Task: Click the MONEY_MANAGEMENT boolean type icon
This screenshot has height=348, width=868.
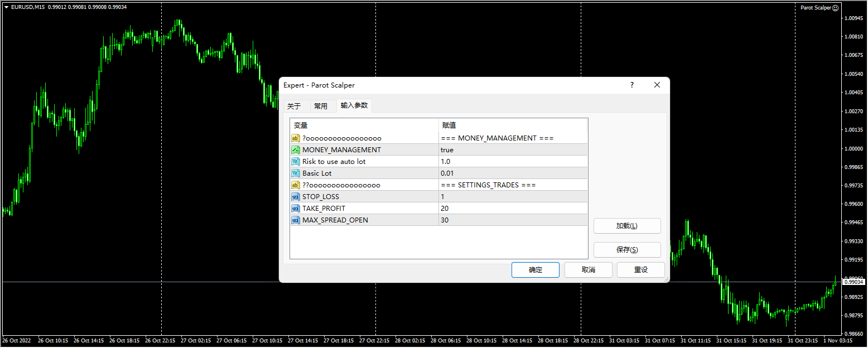Action: click(296, 149)
